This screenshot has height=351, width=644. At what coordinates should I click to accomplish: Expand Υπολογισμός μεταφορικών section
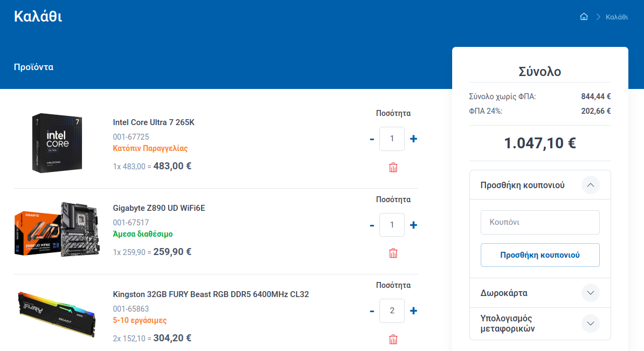pyautogui.click(x=590, y=324)
